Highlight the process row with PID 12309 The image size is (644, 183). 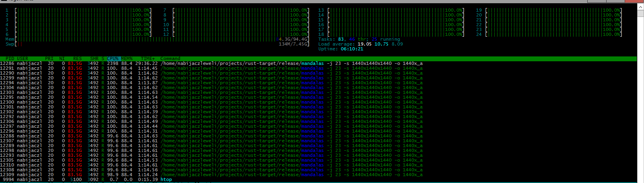[x=201, y=175]
